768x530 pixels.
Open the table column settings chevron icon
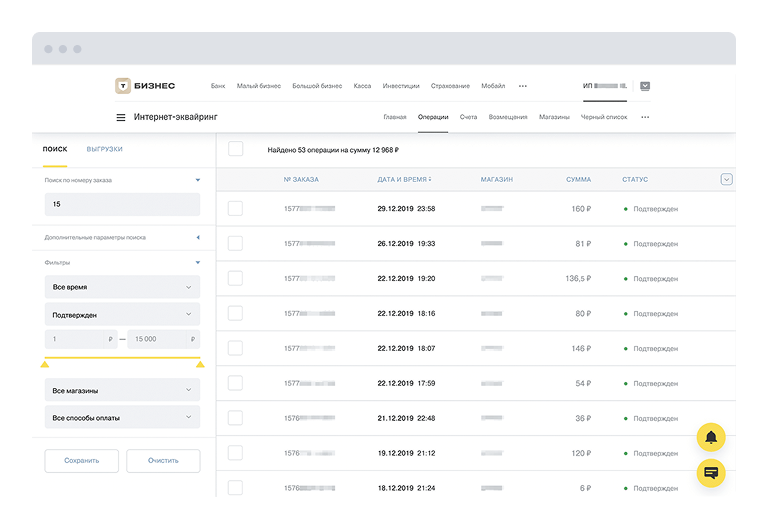coord(726,179)
